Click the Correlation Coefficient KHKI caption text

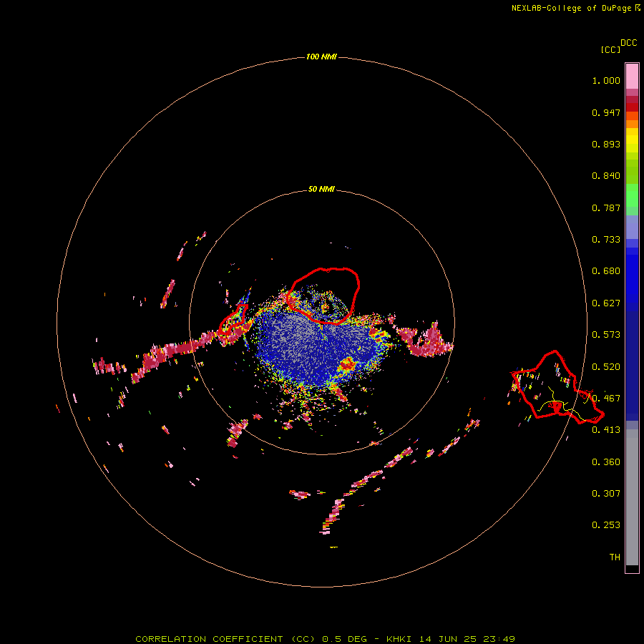tap(326, 639)
